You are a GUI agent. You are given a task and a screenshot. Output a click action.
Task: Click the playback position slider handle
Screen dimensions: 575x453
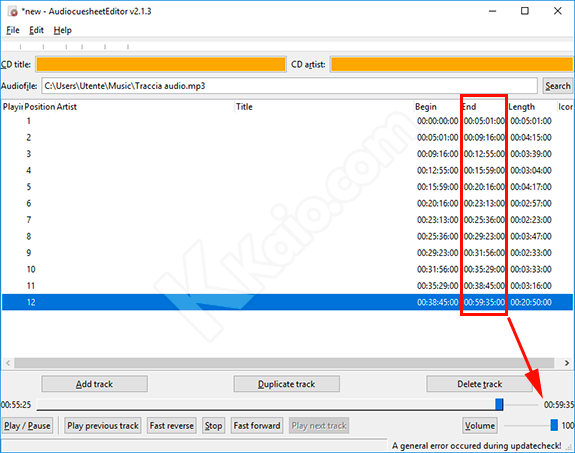coord(499,404)
